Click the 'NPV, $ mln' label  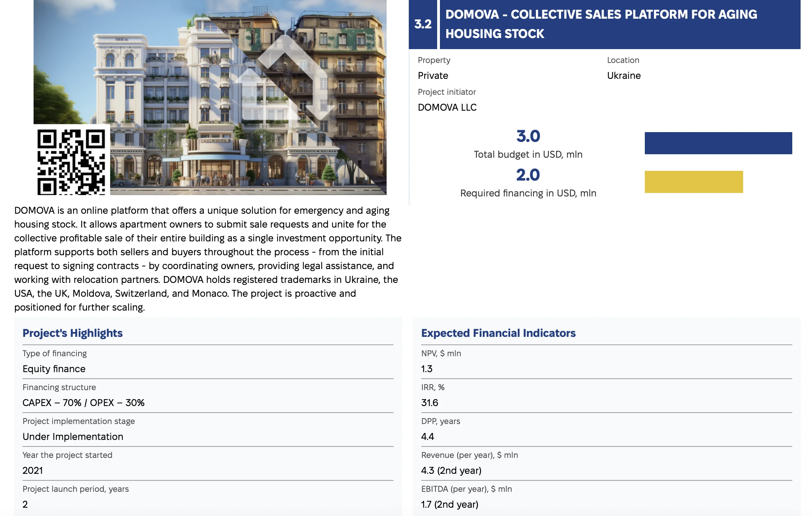(x=441, y=353)
